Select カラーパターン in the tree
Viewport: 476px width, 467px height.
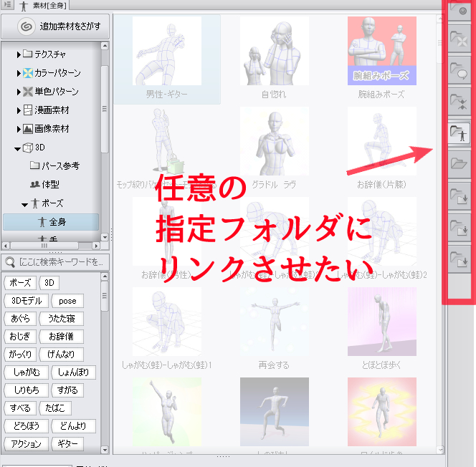(57, 73)
